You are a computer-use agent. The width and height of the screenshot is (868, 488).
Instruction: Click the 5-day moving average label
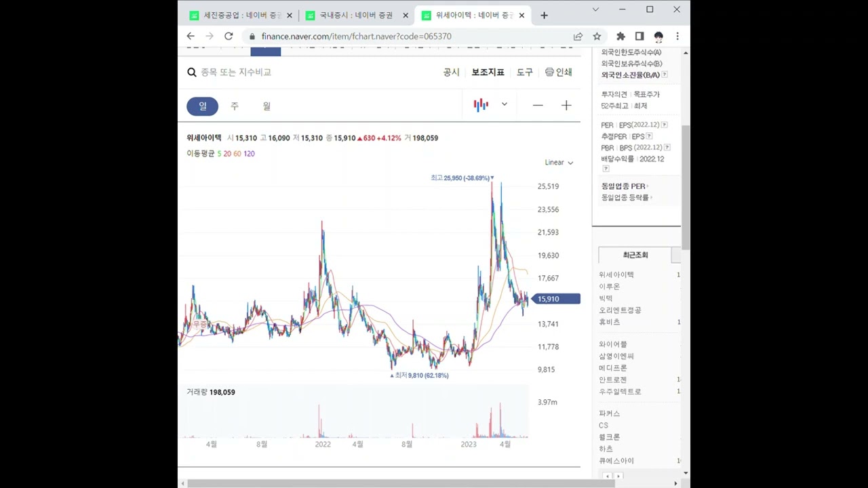219,153
